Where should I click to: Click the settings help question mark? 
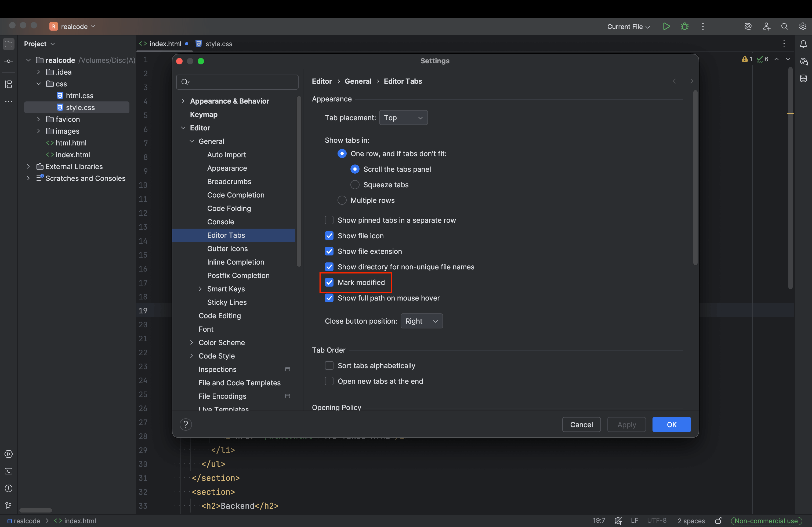coord(186,424)
